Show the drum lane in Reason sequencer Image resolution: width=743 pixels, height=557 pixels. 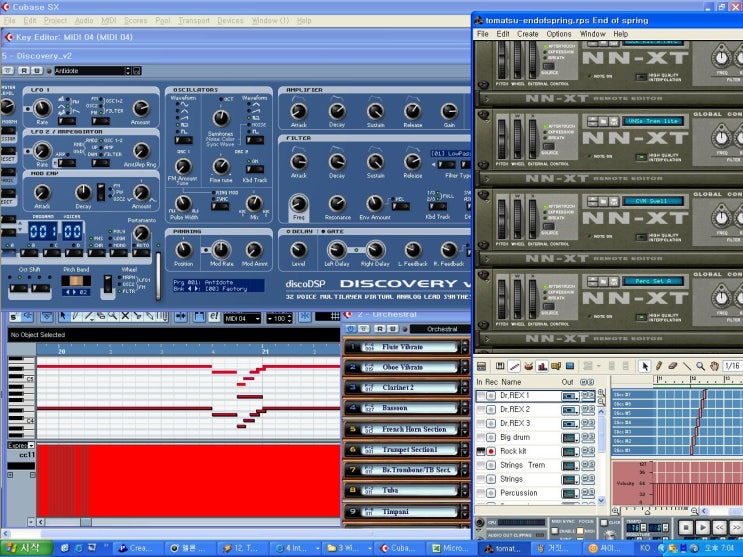528,366
